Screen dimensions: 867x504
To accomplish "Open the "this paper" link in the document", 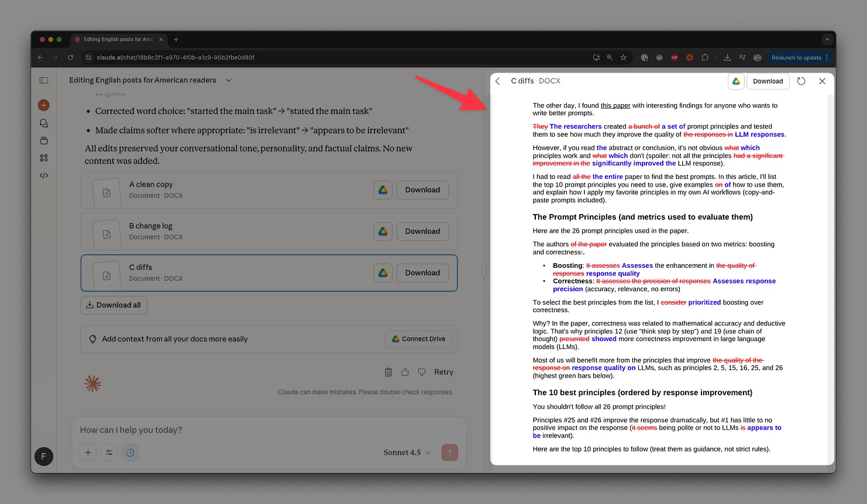I will coord(615,106).
